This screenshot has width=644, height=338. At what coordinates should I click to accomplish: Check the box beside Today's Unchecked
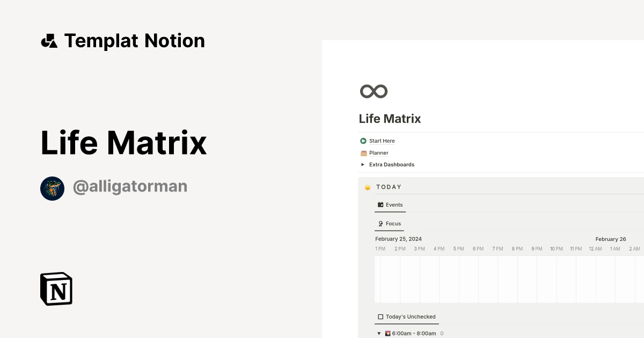click(x=380, y=317)
